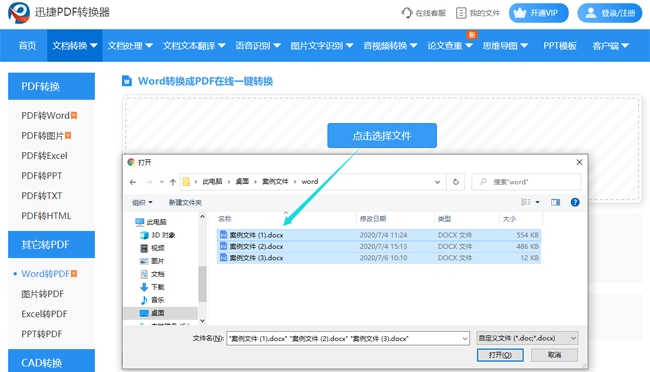Click 打开(O) to open selected files

pyautogui.click(x=500, y=355)
